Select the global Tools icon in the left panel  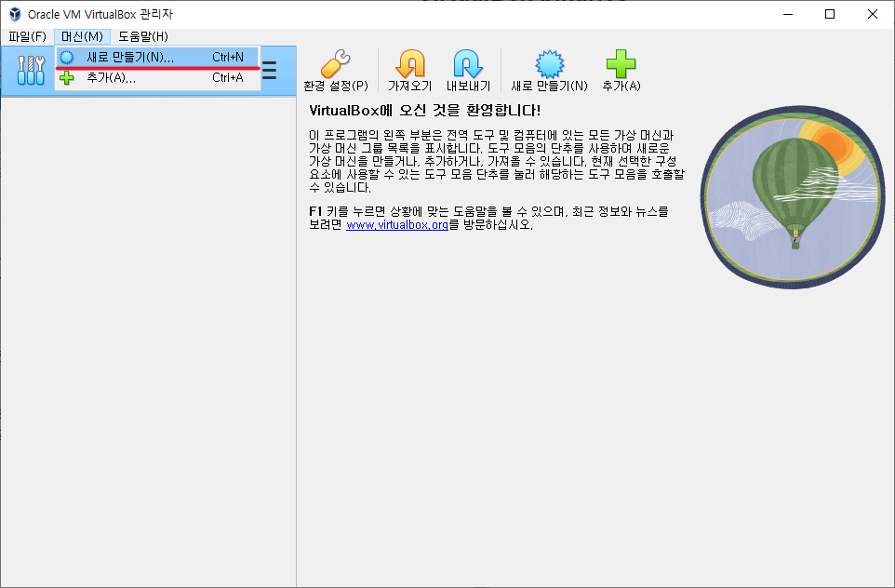click(31, 70)
